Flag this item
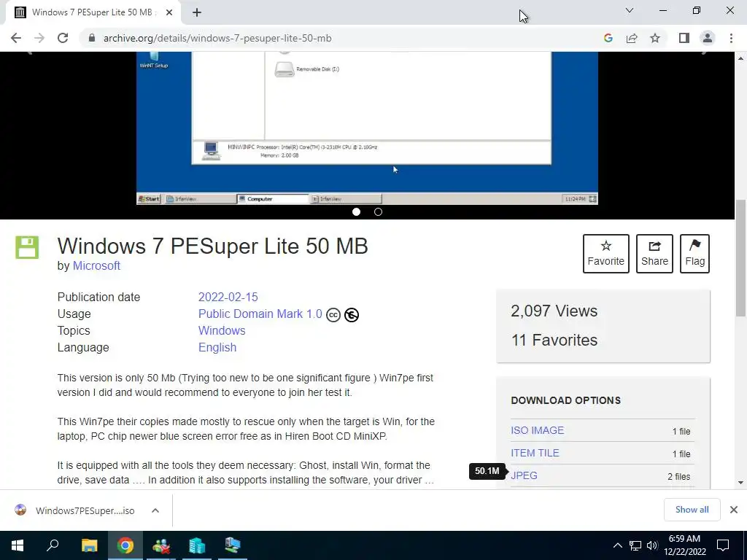 (694, 253)
